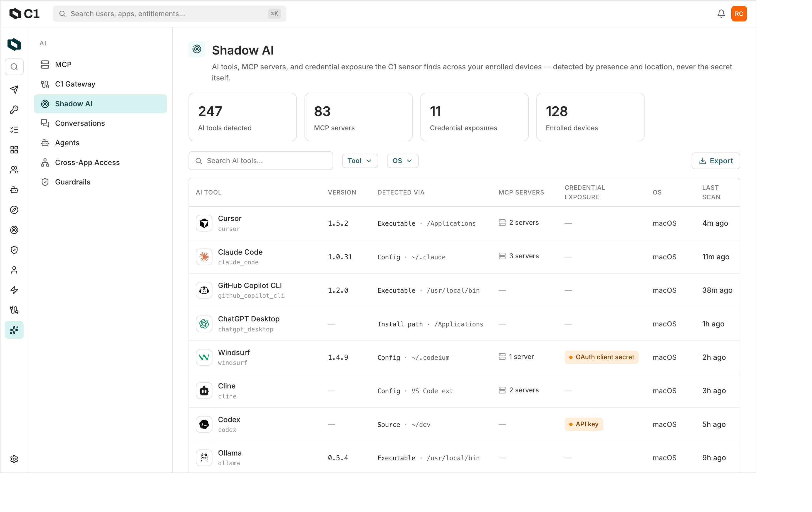Click the key icon in the rail

(x=14, y=110)
